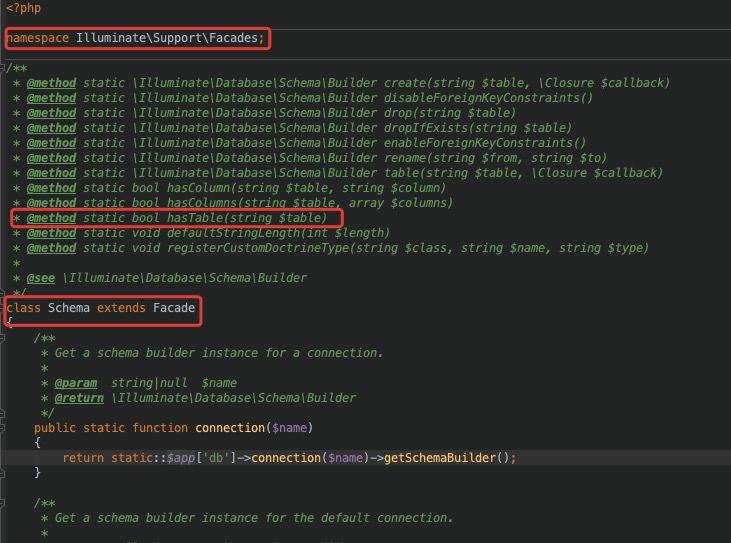This screenshot has width=731, height=543.
Task: Click the extends keyword
Action: click(121, 308)
